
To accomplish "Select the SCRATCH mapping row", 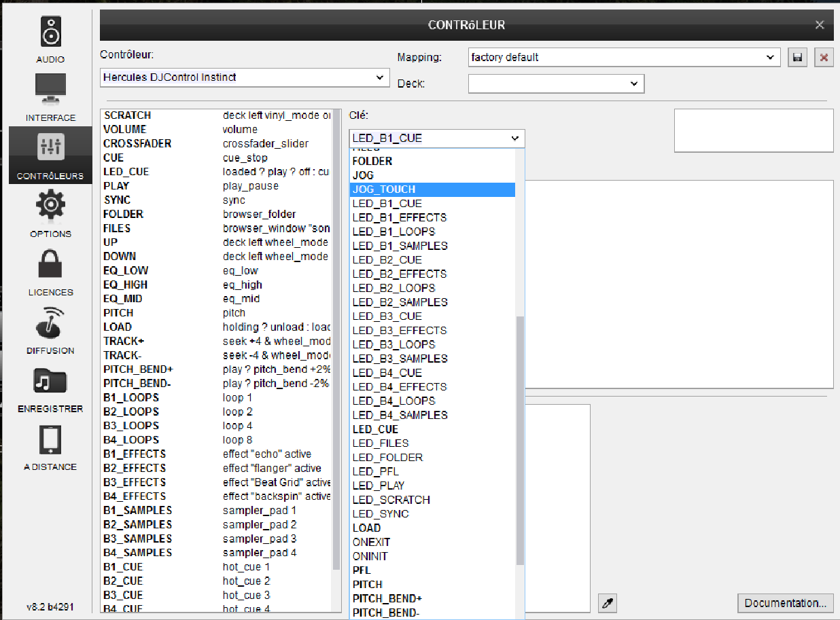I will pos(216,115).
